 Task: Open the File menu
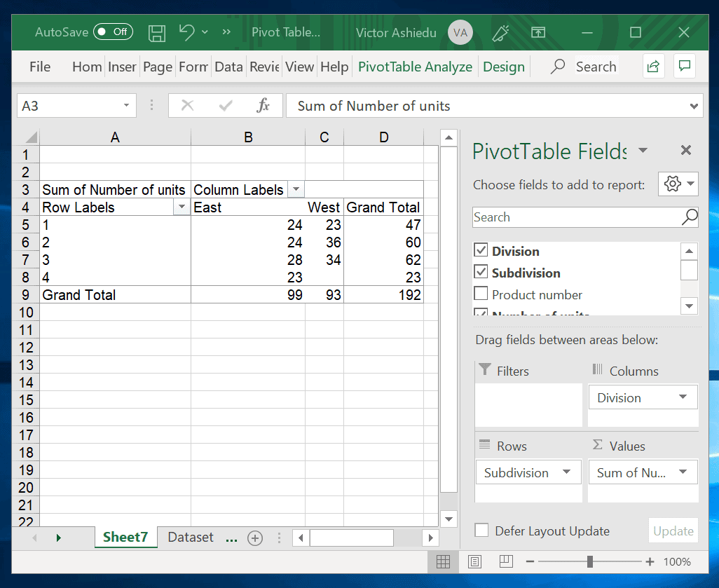click(40, 67)
